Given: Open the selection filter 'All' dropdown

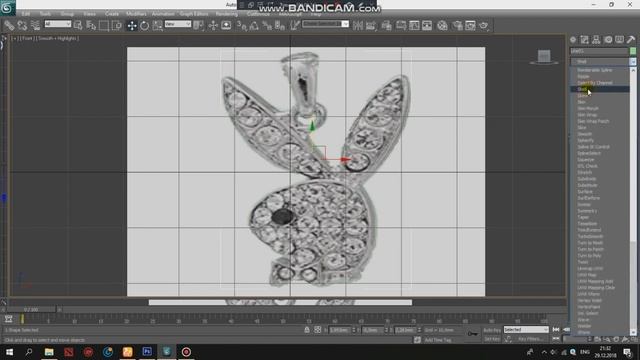Looking at the screenshot, I should [x=58, y=24].
